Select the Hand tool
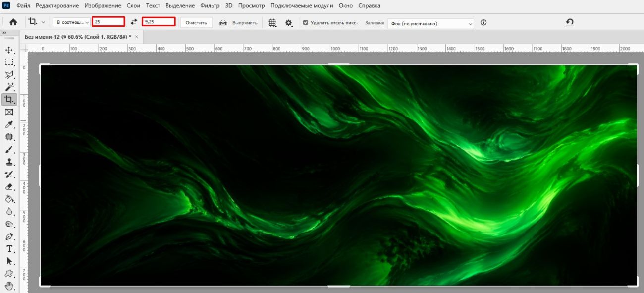The height and width of the screenshot is (293, 644). (9, 286)
